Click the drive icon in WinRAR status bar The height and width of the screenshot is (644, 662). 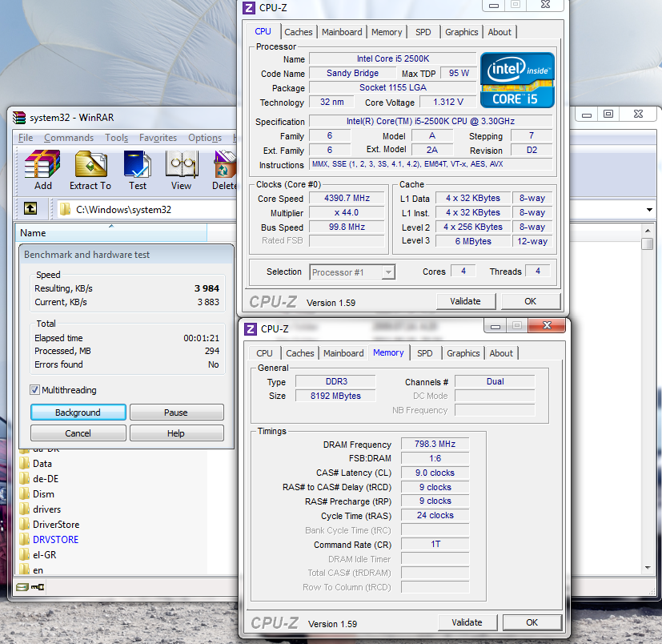click(x=22, y=587)
